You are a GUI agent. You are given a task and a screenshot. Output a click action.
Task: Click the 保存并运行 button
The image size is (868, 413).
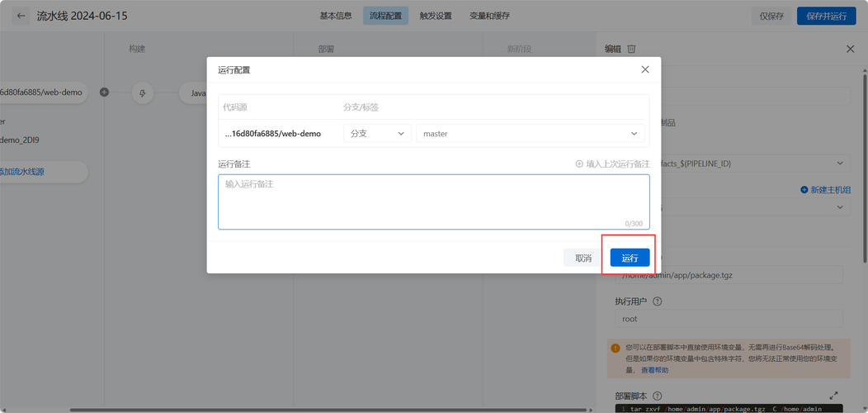tap(827, 16)
